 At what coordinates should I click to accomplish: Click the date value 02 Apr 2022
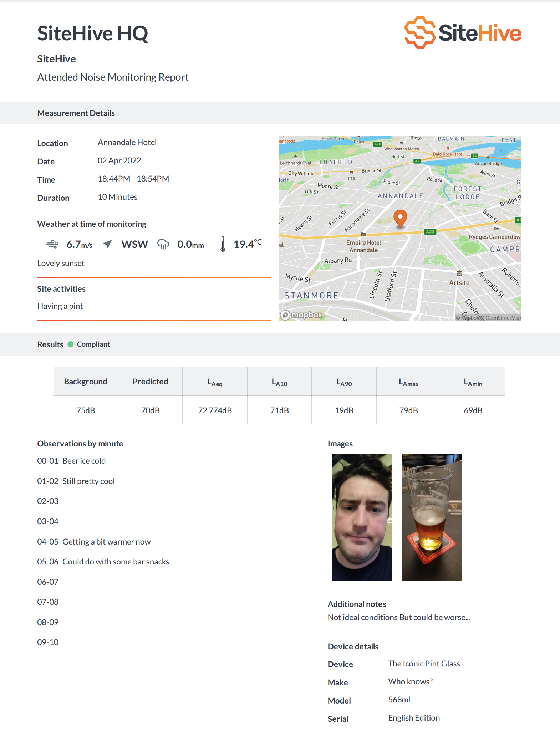[x=119, y=160]
